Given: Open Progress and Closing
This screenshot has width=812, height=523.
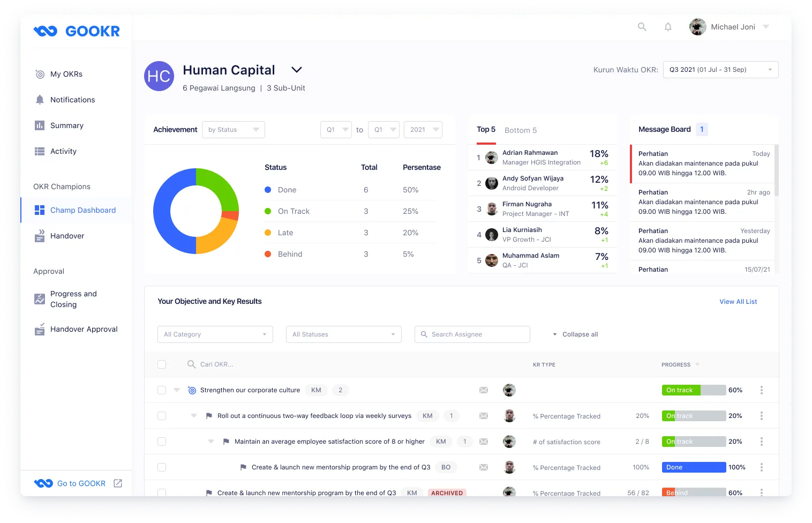Looking at the screenshot, I should click(x=74, y=299).
